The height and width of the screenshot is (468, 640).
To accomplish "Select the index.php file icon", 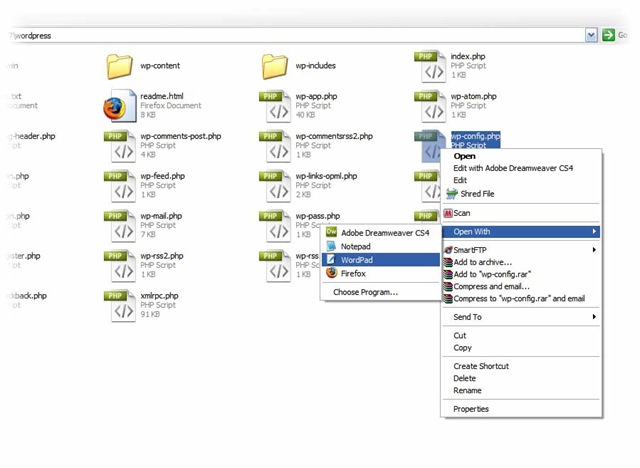I will [430, 67].
